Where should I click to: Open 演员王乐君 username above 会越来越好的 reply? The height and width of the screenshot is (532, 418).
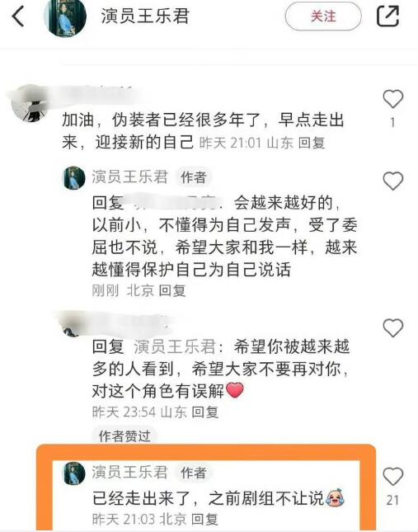[x=129, y=177]
